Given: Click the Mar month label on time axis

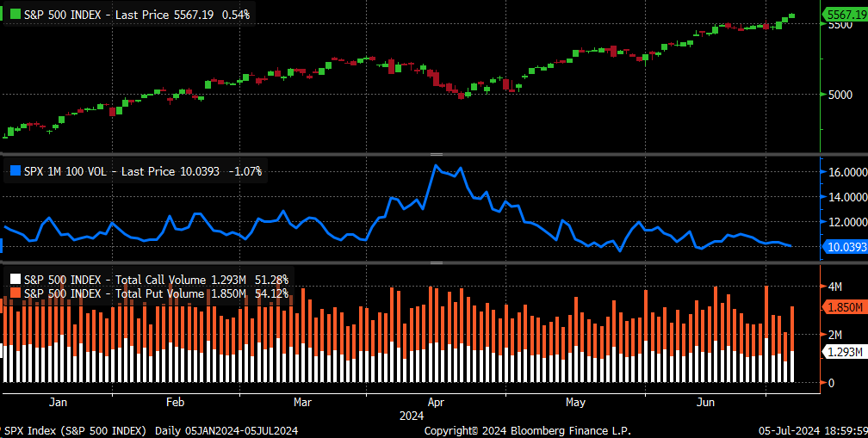Looking at the screenshot, I should click(302, 402).
